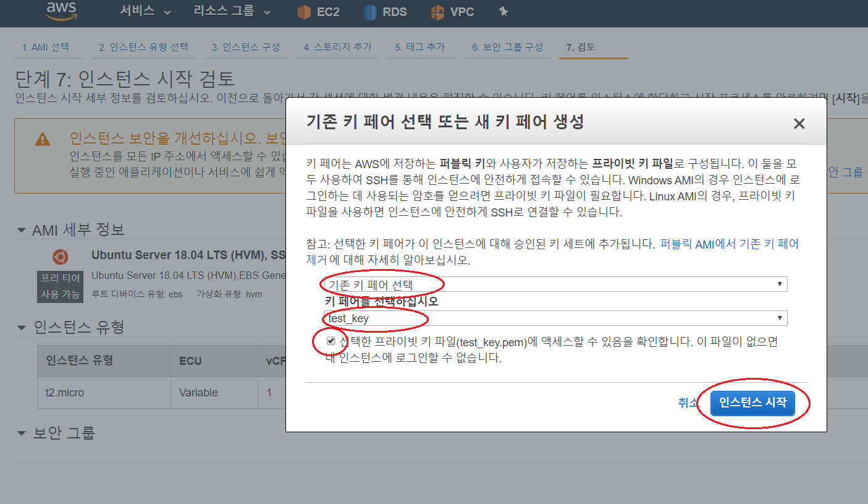Click the 인스턴스 유형 column header
Viewport: 868px width, 504px height.
coord(104,361)
